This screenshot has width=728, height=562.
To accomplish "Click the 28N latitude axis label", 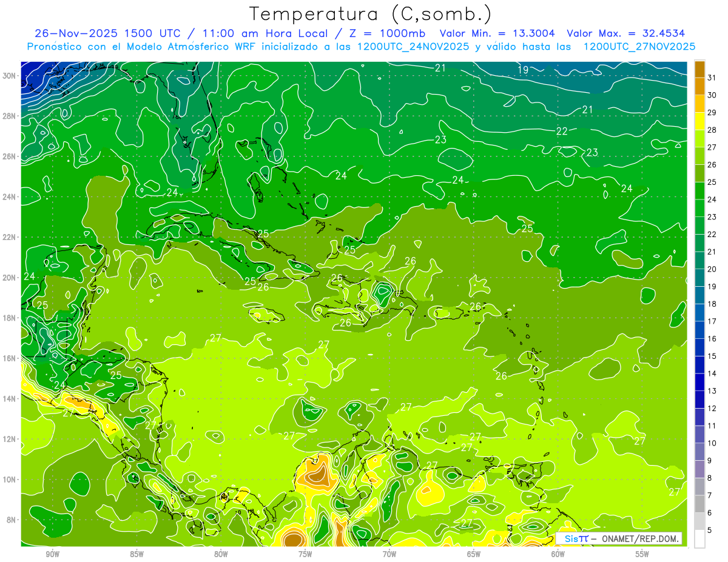I will point(10,116).
